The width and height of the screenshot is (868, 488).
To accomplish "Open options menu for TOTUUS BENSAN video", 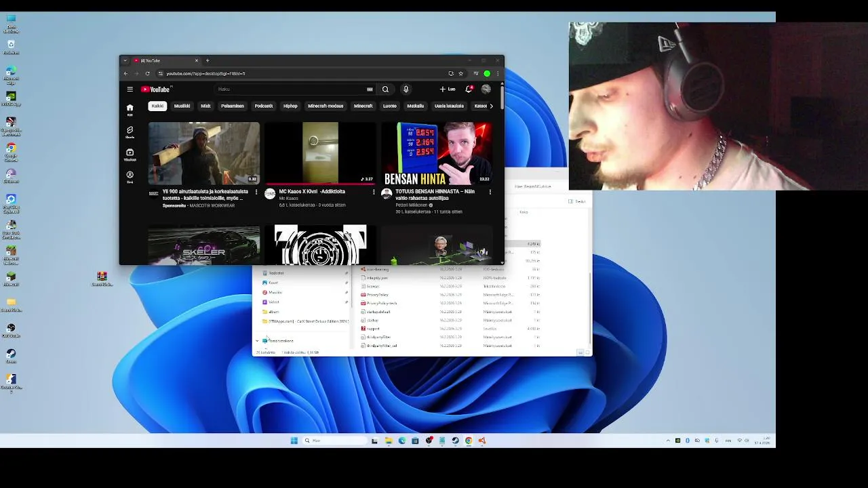I will pyautogui.click(x=490, y=192).
